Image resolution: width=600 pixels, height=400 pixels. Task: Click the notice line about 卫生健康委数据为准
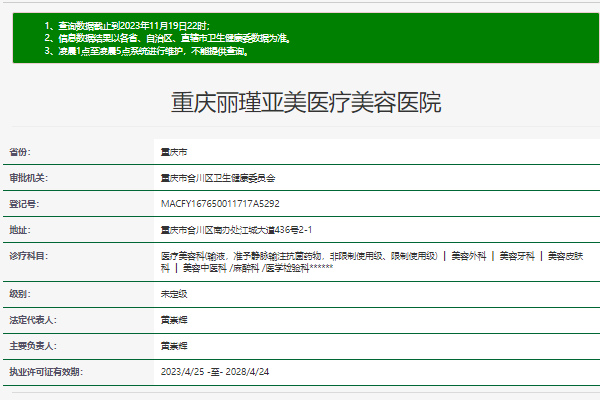pyautogui.click(x=168, y=38)
